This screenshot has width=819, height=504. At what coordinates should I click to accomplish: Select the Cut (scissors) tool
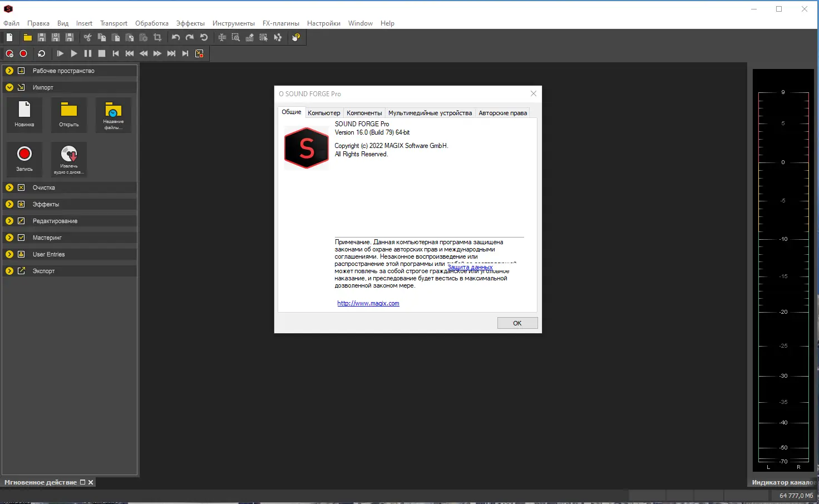tap(87, 37)
